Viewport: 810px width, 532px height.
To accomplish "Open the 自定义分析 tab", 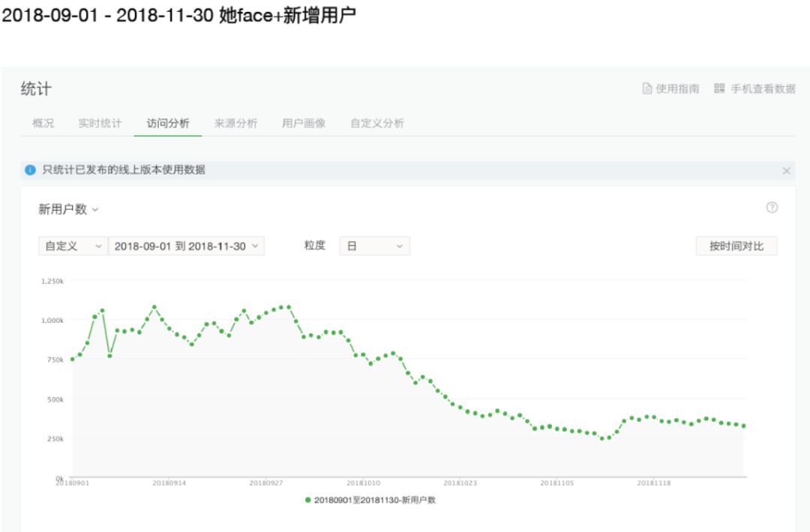I will coord(377,124).
